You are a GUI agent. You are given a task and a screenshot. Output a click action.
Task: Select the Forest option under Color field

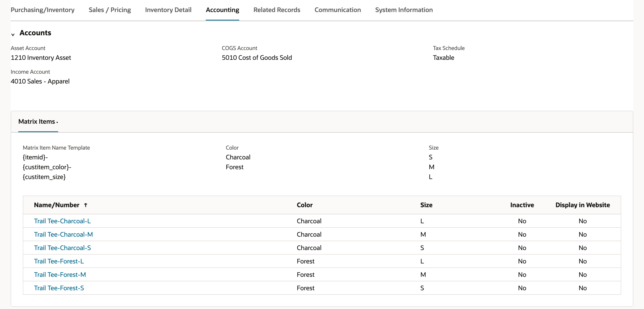coord(235,167)
